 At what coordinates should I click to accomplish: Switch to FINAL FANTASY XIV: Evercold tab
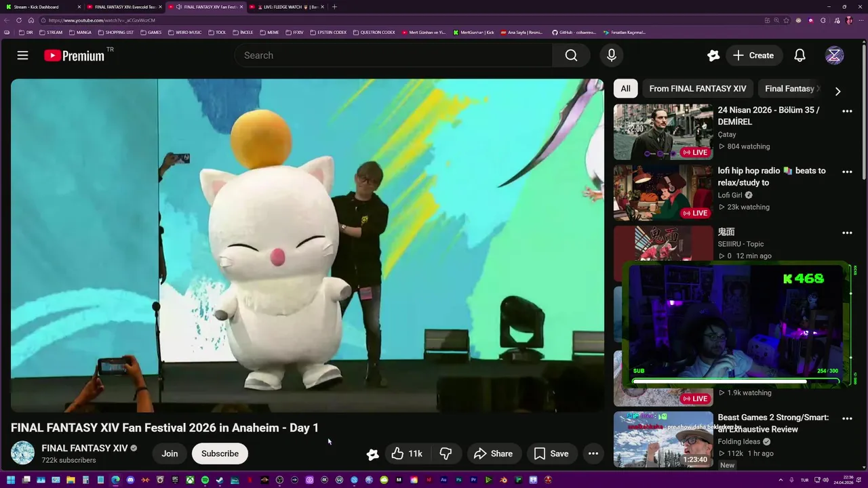(124, 7)
